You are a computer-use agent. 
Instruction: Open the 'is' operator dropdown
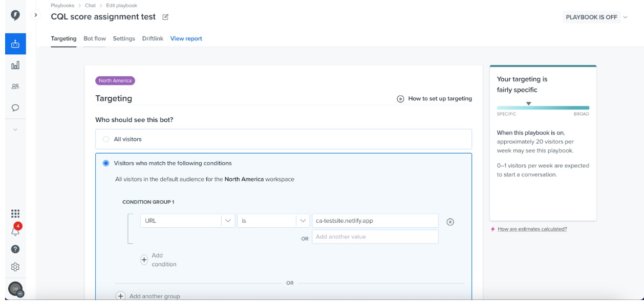point(273,221)
